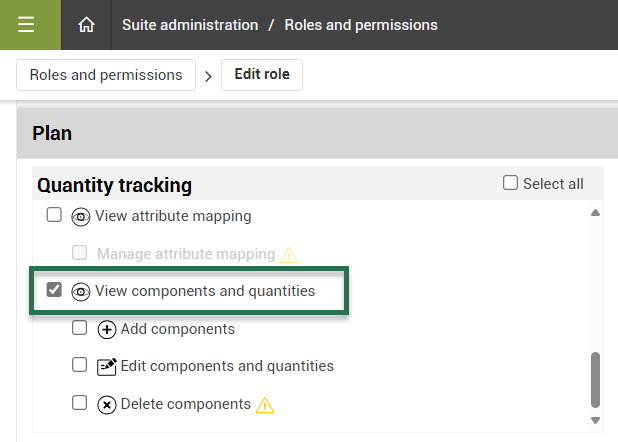Click the eye icon beside View attribute mapping
The height and width of the screenshot is (442, 618).
[81, 216]
